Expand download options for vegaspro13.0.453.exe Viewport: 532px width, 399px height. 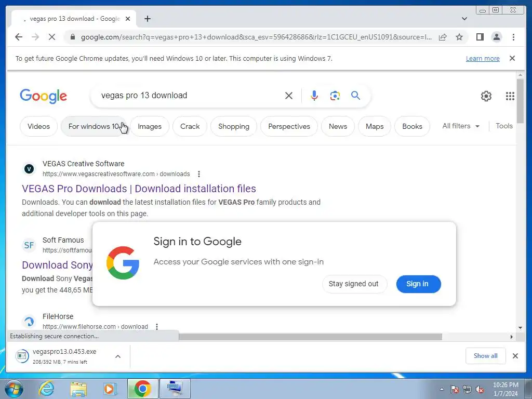tap(118, 356)
